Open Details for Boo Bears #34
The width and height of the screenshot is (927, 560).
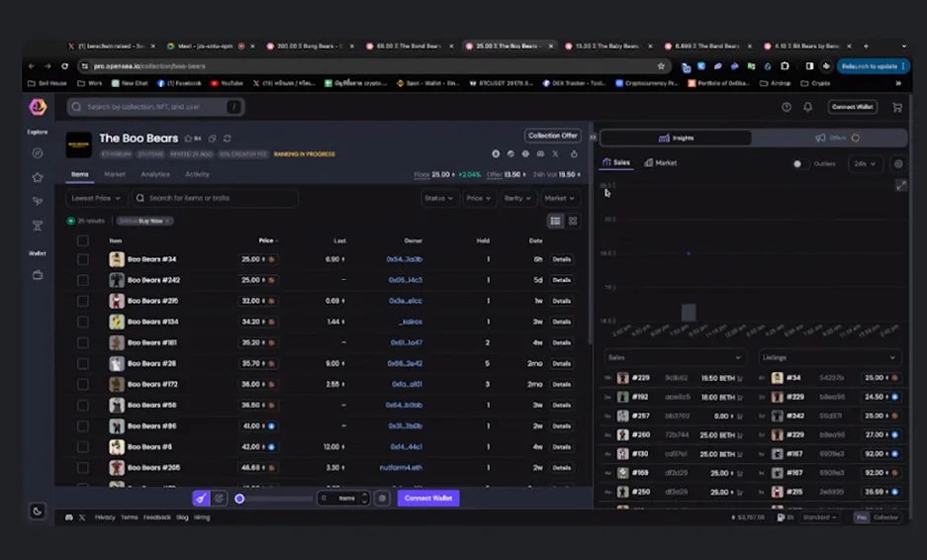pos(562,259)
